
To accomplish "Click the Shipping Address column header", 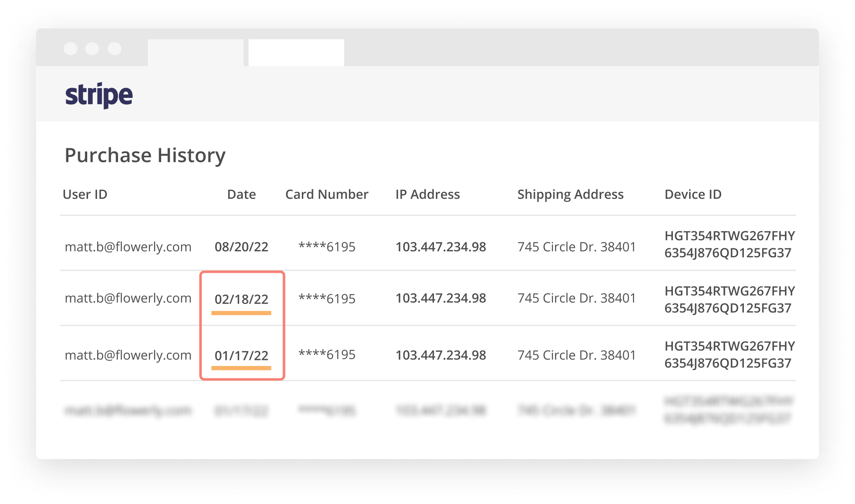I will 570,195.
